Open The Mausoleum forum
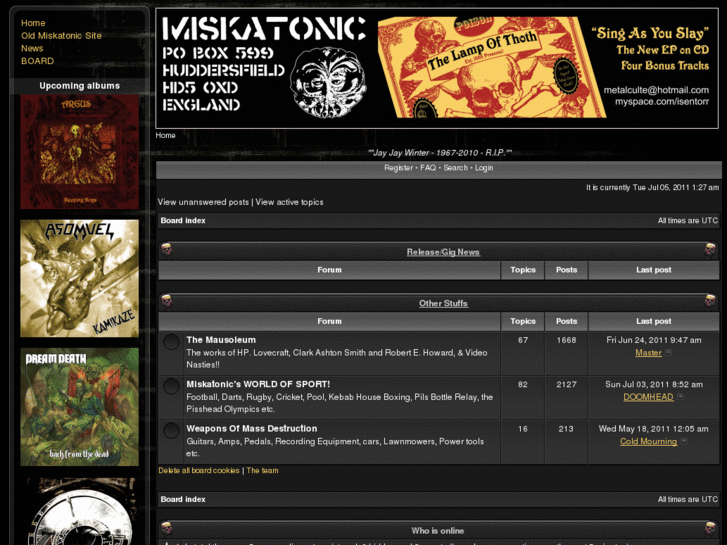Viewport: 727px width, 545px height. pos(221,340)
